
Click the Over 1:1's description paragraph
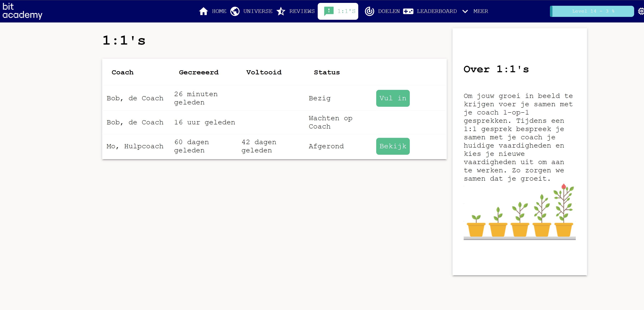(518, 137)
